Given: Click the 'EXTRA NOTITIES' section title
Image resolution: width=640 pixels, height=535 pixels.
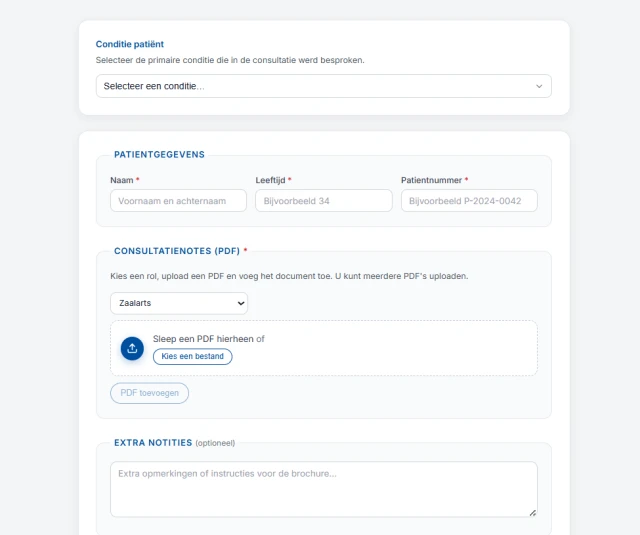Looking at the screenshot, I should pos(153,443).
